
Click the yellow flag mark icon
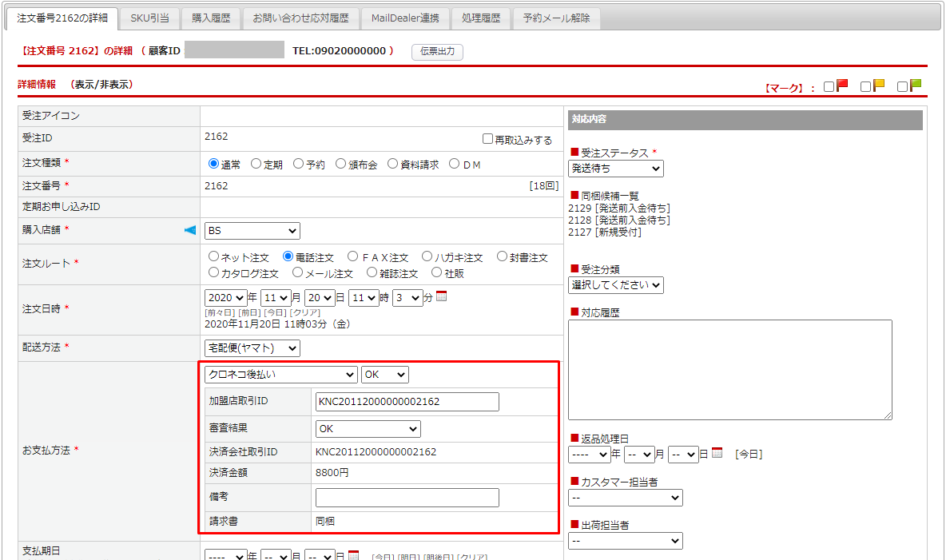click(879, 85)
